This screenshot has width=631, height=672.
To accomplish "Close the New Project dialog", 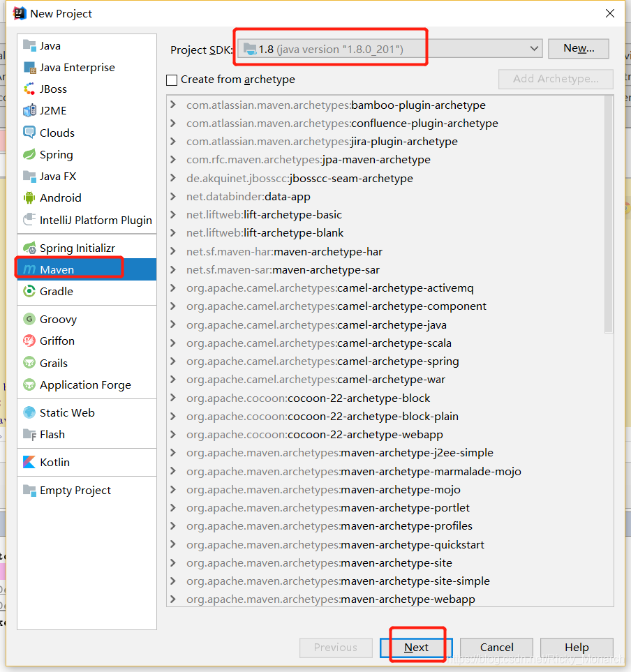I will pyautogui.click(x=610, y=13).
